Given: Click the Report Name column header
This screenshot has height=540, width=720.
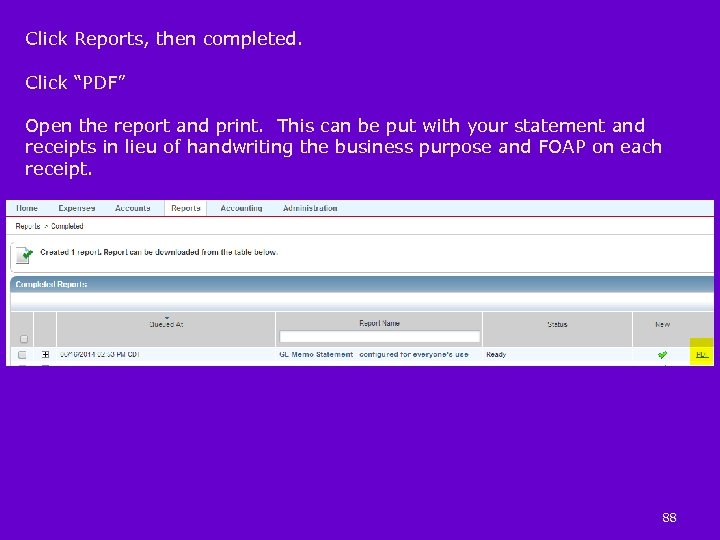Looking at the screenshot, I should click(x=379, y=323).
